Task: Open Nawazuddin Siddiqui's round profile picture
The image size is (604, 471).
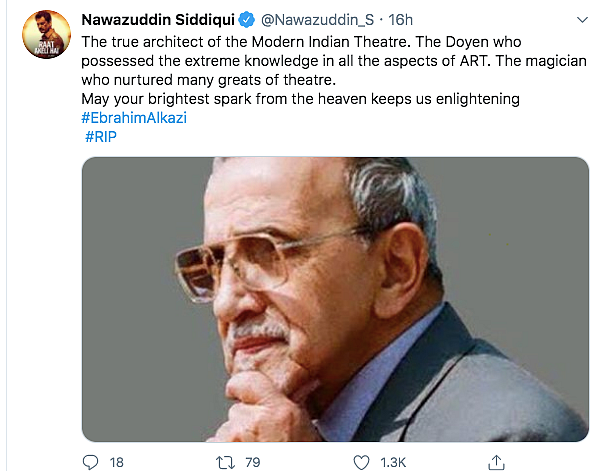Action: pos(47,34)
